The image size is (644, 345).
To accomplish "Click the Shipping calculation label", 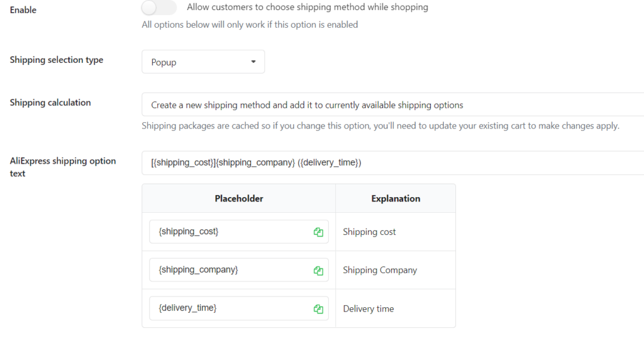I will [50, 103].
